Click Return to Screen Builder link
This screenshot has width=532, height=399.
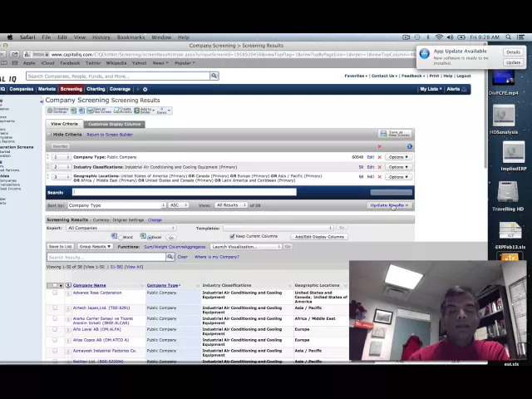[x=110, y=135]
